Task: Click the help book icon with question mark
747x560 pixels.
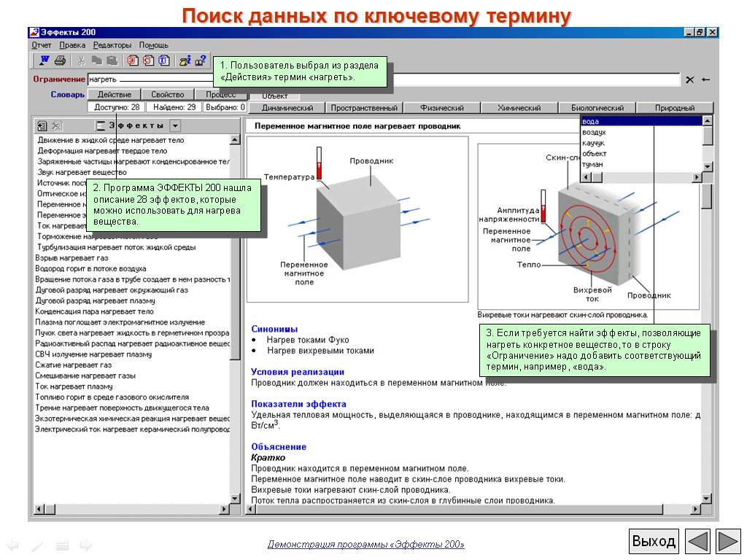Action: tap(201, 61)
